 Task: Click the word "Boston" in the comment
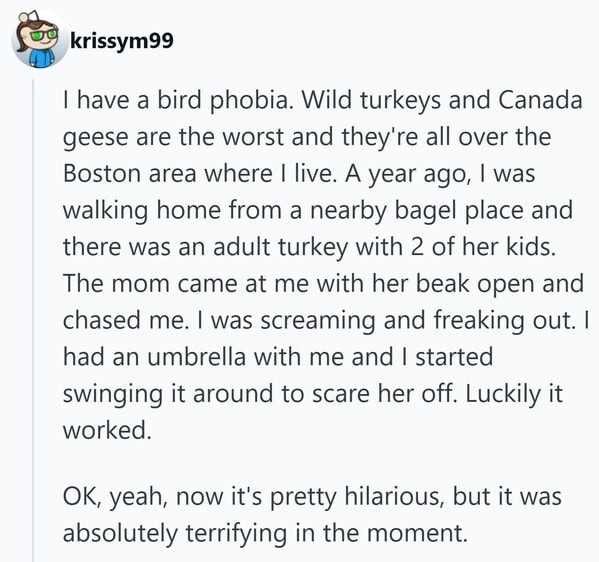(102, 173)
